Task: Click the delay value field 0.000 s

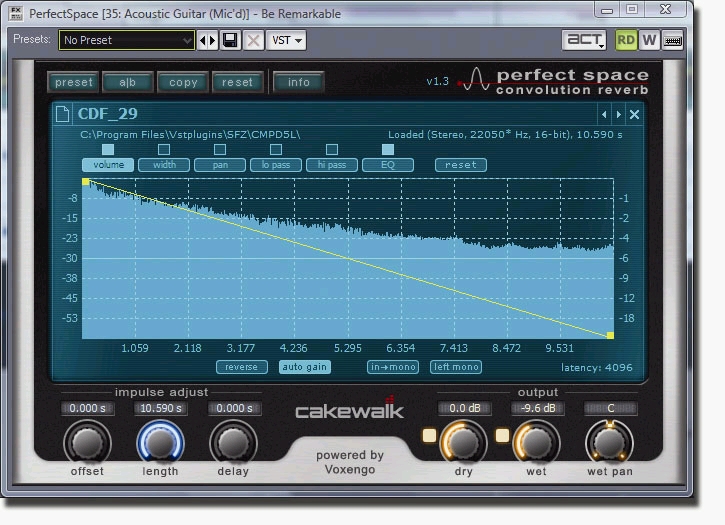Action: [234, 408]
